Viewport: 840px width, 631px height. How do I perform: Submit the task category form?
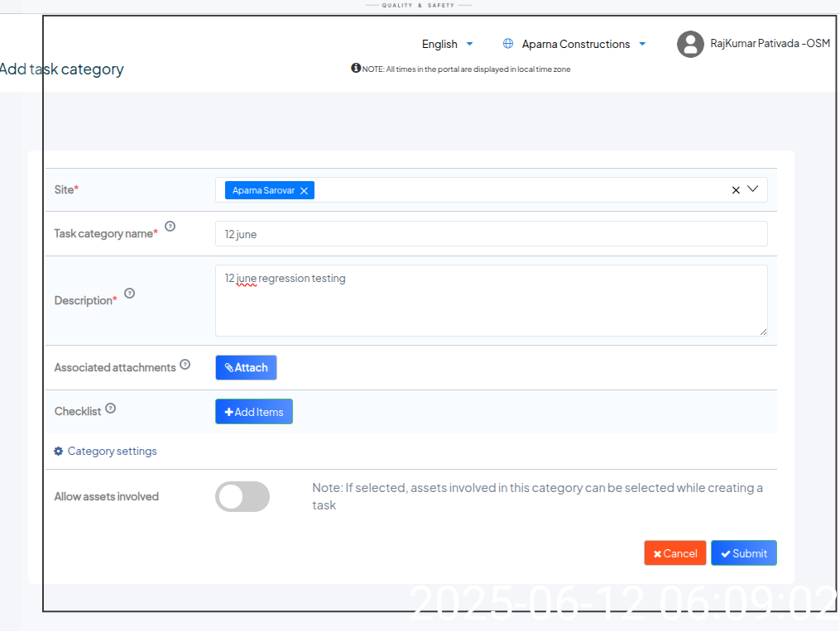click(743, 553)
